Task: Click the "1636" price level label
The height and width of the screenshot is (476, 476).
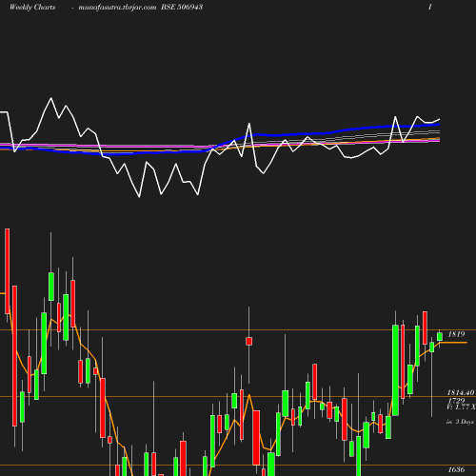Action: [456, 469]
